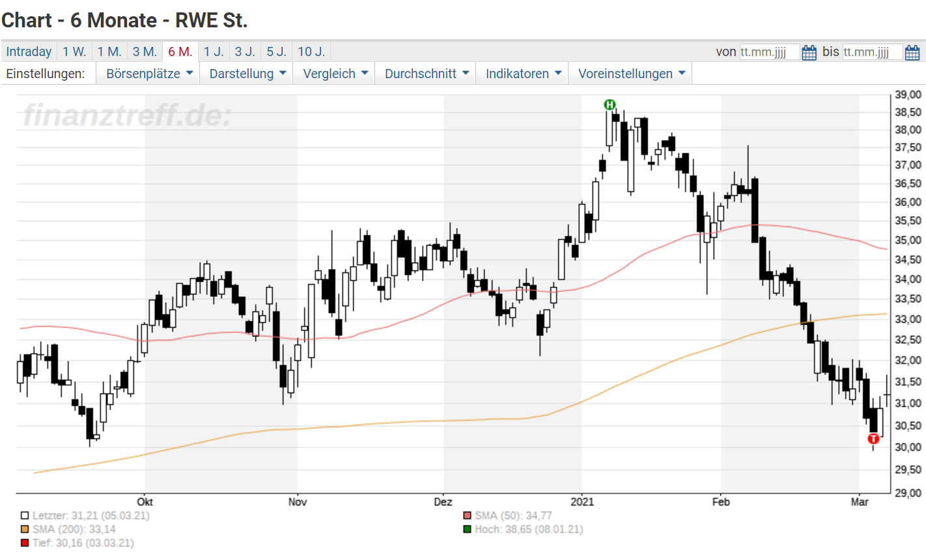Image resolution: width=926 pixels, height=560 pixels.
Task: Click the '2021' x-axis label
Action: (x=582, y=501)
